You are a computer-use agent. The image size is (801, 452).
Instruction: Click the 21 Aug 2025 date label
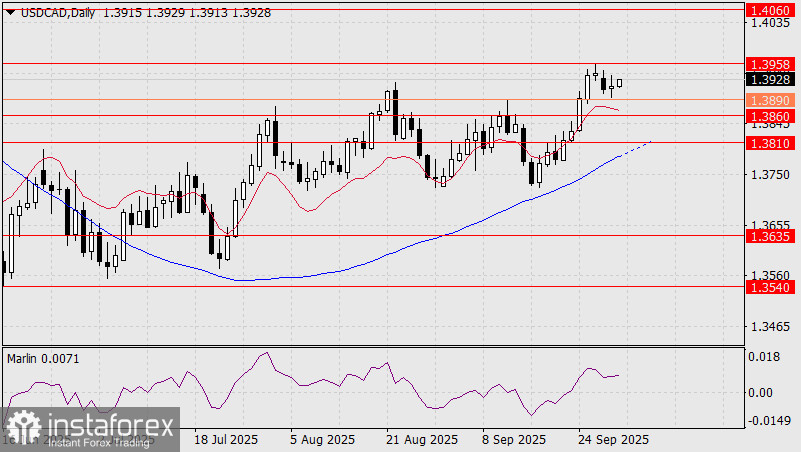pyautogui.click(x=422, y=440)
